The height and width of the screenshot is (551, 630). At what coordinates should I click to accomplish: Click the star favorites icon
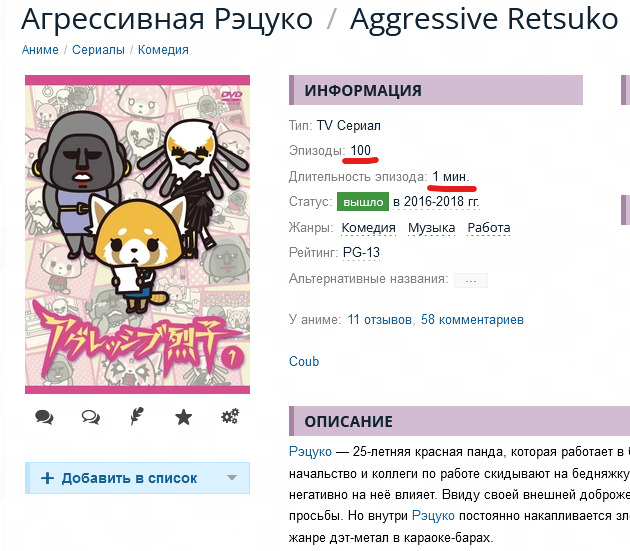coord(184,417)
